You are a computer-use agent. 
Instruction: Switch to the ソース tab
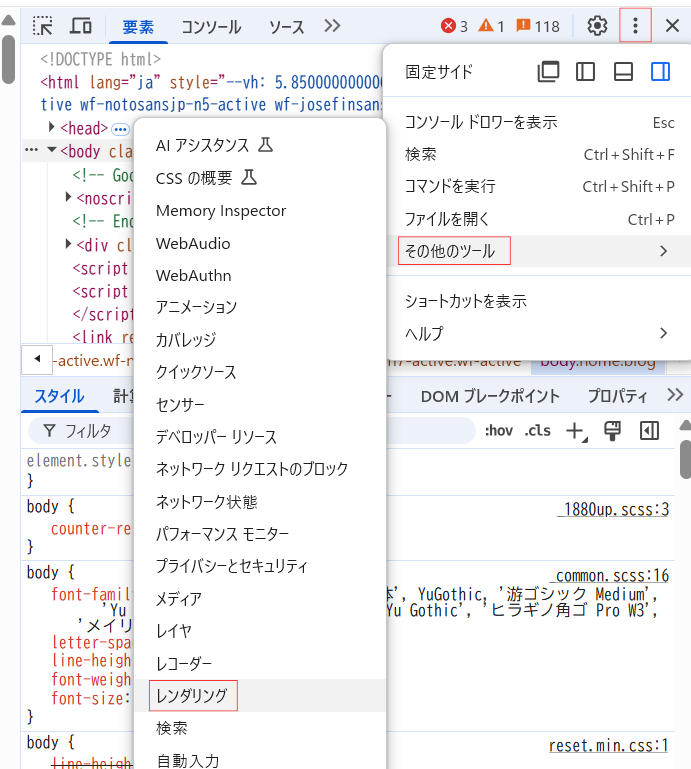point(287,26)
